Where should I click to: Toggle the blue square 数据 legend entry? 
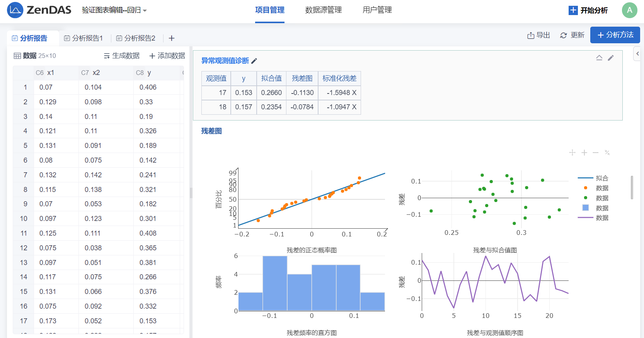[593, 208]
